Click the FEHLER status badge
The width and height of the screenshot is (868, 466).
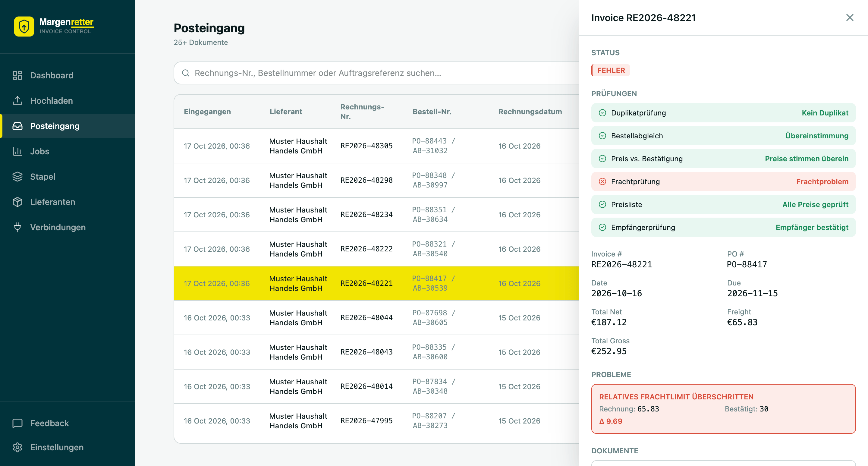pos(611,70)
